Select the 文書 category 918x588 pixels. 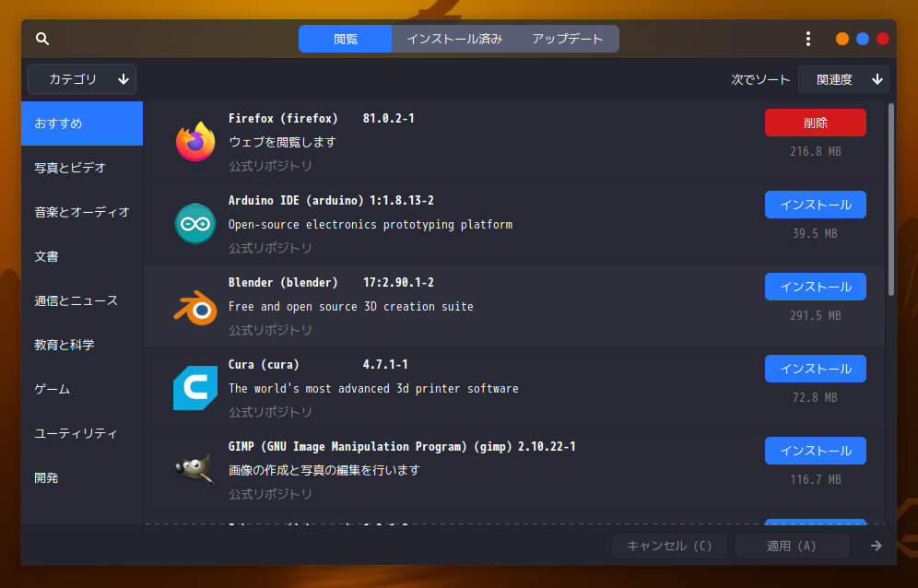pos(82,256)
